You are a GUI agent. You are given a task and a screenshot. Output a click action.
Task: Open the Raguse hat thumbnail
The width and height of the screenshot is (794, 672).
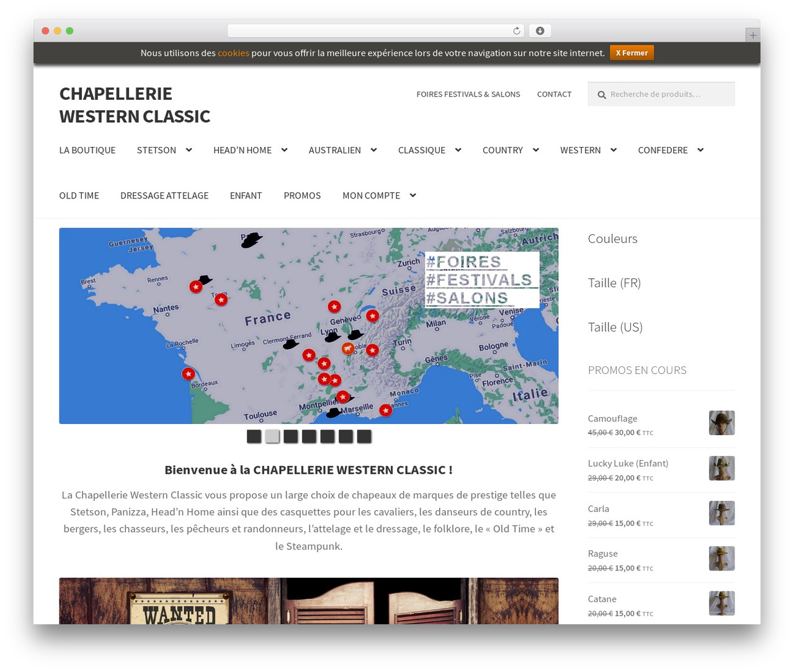tap(721, 559)
